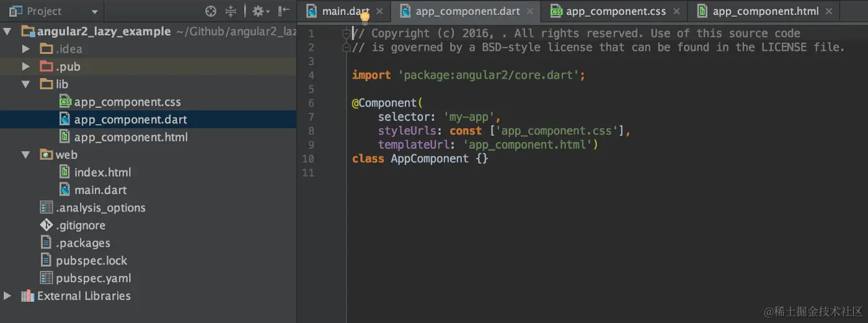Viewport: 868px width, 323px height.
Task: Switch to the main.dart editor tab
Action: click(x=345, y=11)
